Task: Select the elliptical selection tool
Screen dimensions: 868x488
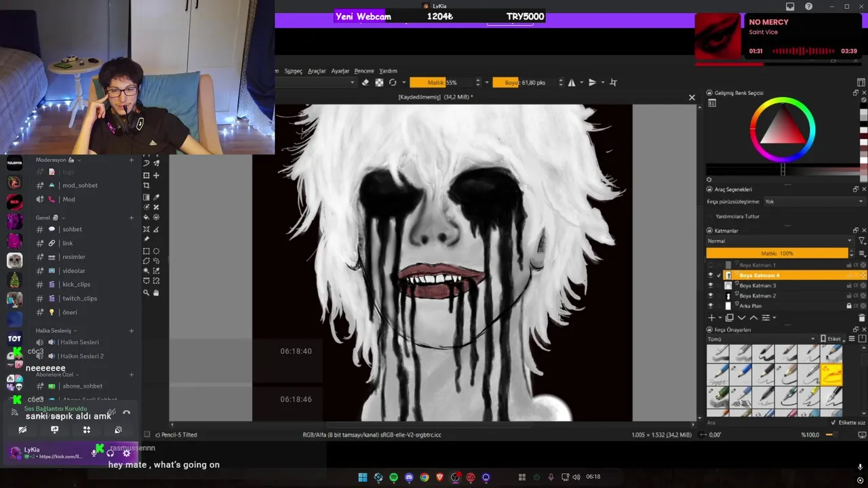Action: 156,251
